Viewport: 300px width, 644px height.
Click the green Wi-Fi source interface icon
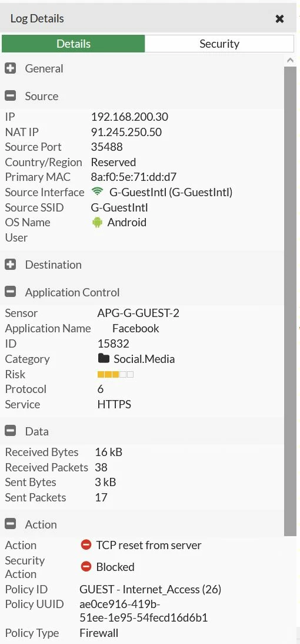pos(97,191)
